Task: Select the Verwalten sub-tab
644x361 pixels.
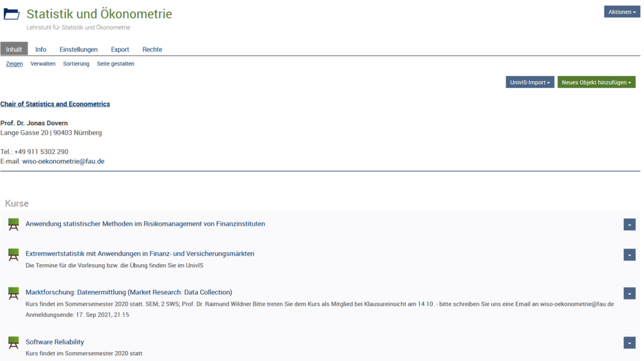Action: tap(43, 64)
